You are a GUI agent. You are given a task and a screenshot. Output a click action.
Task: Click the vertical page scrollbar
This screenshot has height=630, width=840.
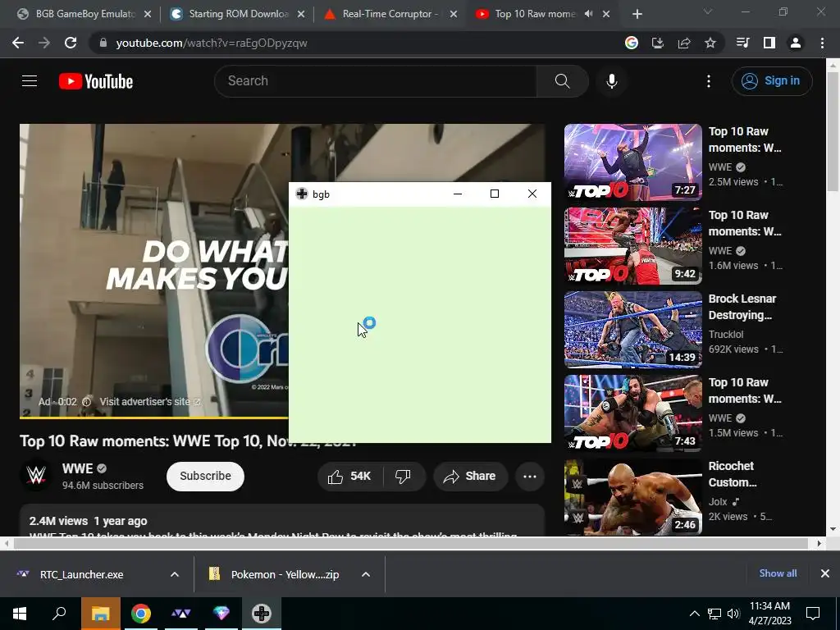pyautogui.click(x=833, y=131)
